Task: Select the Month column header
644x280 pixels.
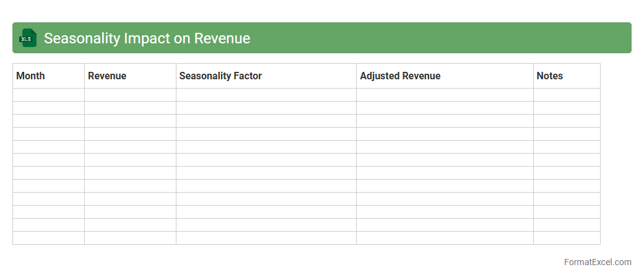Action: point(48,76)
